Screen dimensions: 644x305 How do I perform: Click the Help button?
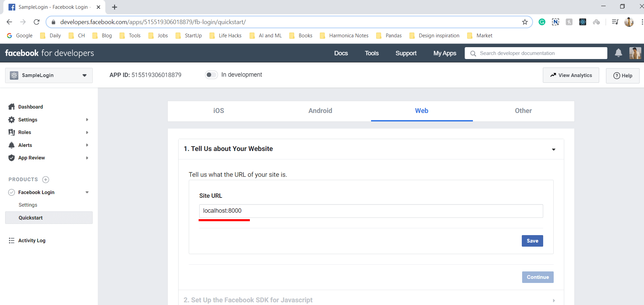[623, 76]
